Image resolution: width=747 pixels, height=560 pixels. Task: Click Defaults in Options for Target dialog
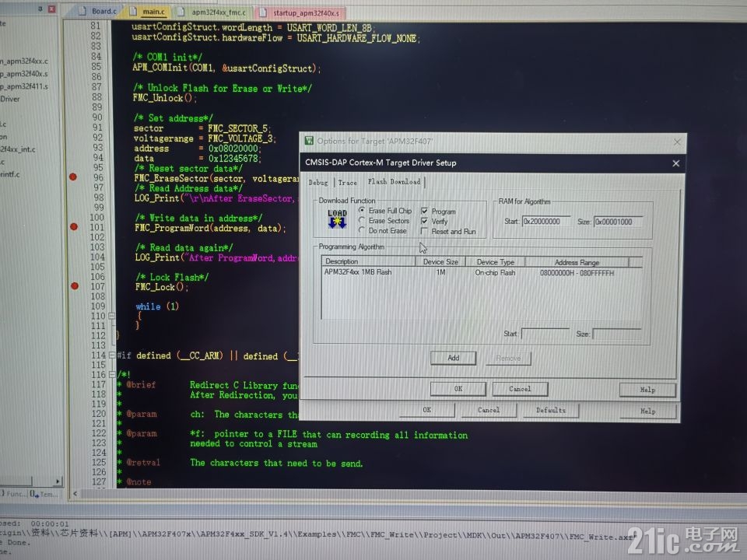click(551, 410)
